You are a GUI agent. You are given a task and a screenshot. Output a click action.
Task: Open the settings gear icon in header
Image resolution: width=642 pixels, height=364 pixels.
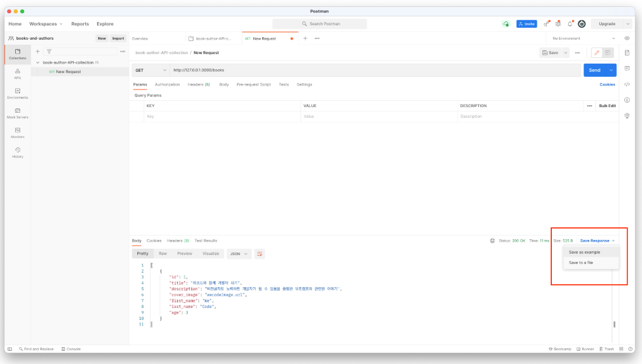558,24
